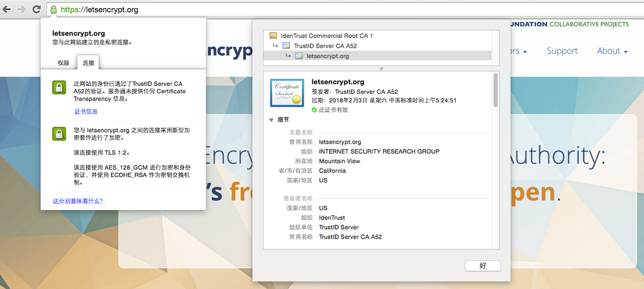Image resolution: width=644 pixels, height=289 pixels.
Task: Open the Support menu on the website
Action: [562, 51]
